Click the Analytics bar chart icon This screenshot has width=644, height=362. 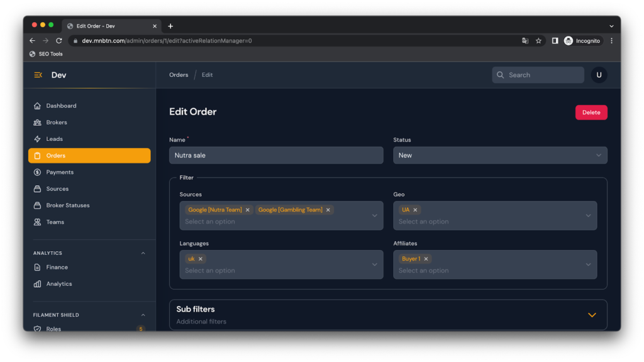(x=38, y=284)
